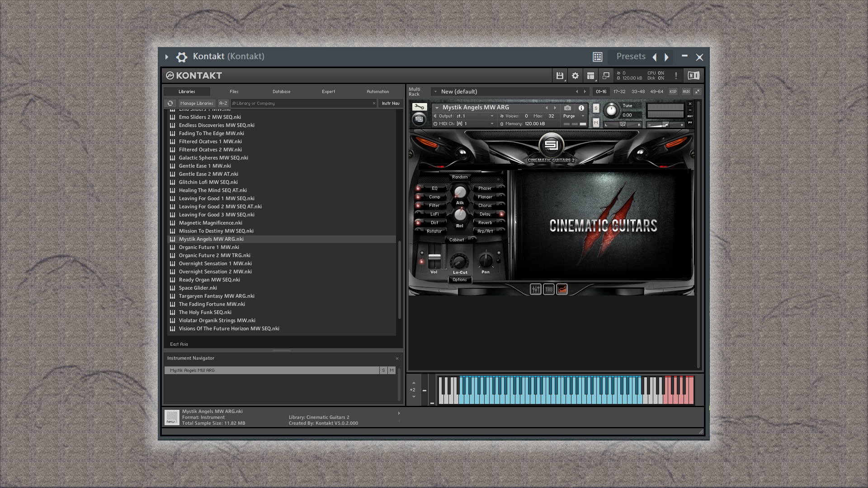This screenshot has height=488, width=868.
Task: Switch to the Database tab
Action: point(281,92)
